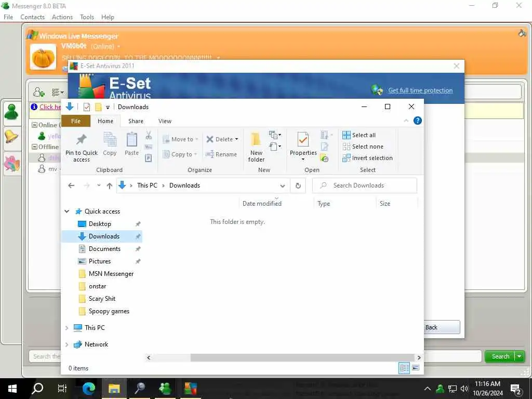Screen dimensions: 532x399
Task: Collapse the Online group in Messenger
Action: (x=34, y=125)
